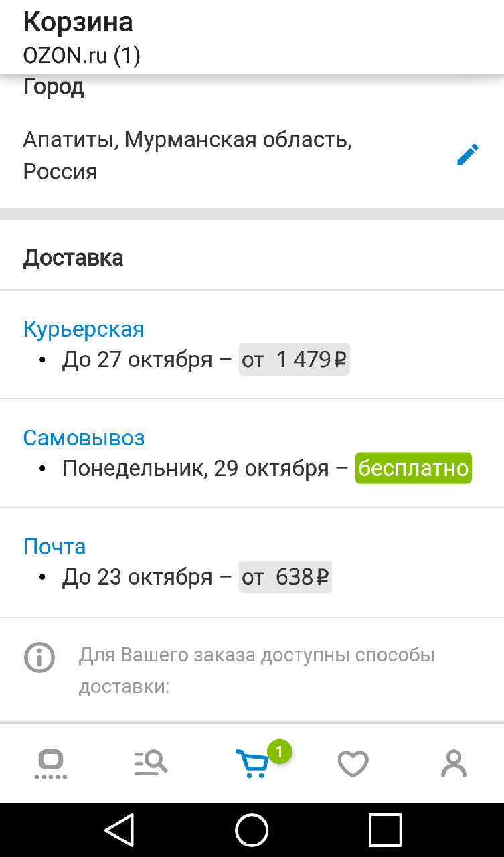Select the Самовывоз pickup link
Screen dimensions: 504x857
pos(84,438)
